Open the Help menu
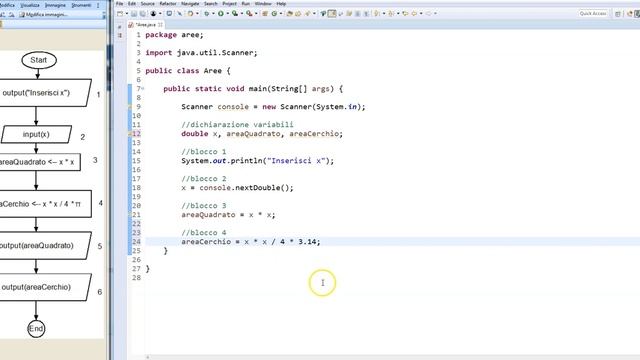This screenshot has width=640, height=360. coord(281,4)
